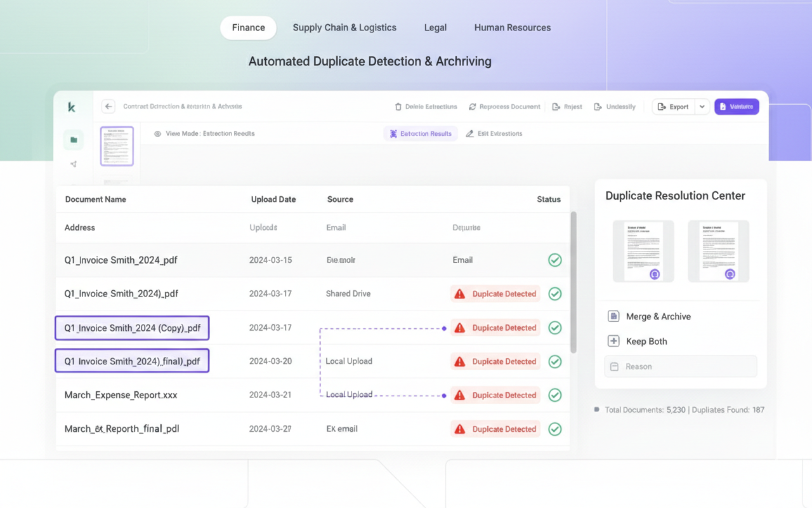The height and width of the screenshot is (508, 812).
Task: Click the Reject button
Action: [567, 107]
